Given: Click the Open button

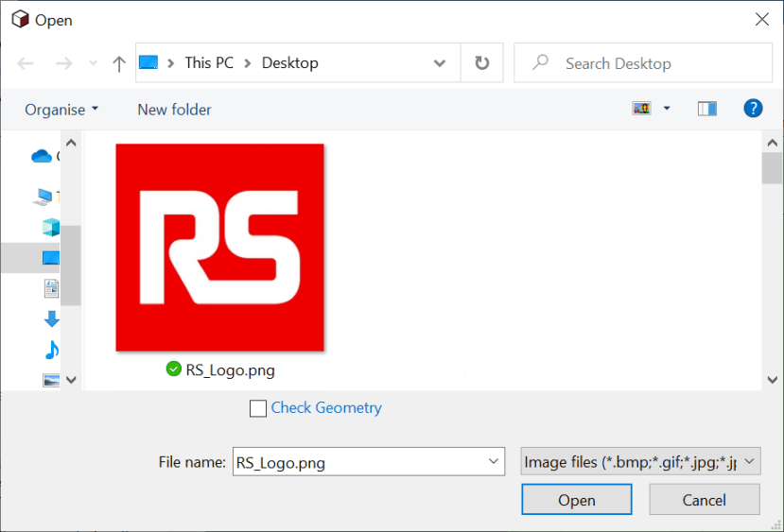Looking at the screenshot, I should pos(577,500).
